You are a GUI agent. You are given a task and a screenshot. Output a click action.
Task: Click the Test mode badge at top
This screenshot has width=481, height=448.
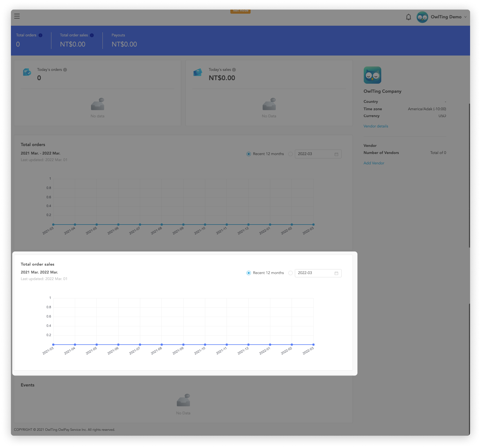(241, 11)
